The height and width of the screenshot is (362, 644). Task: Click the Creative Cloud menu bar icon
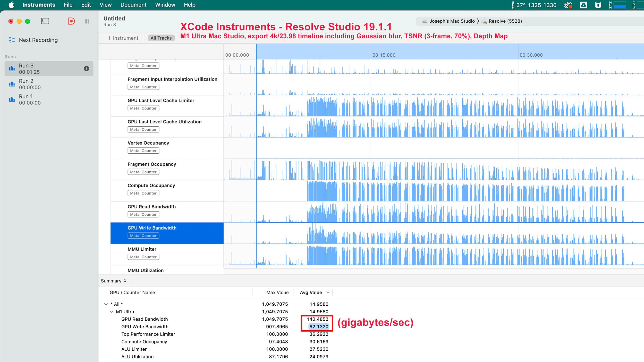[x=568, y=5]
